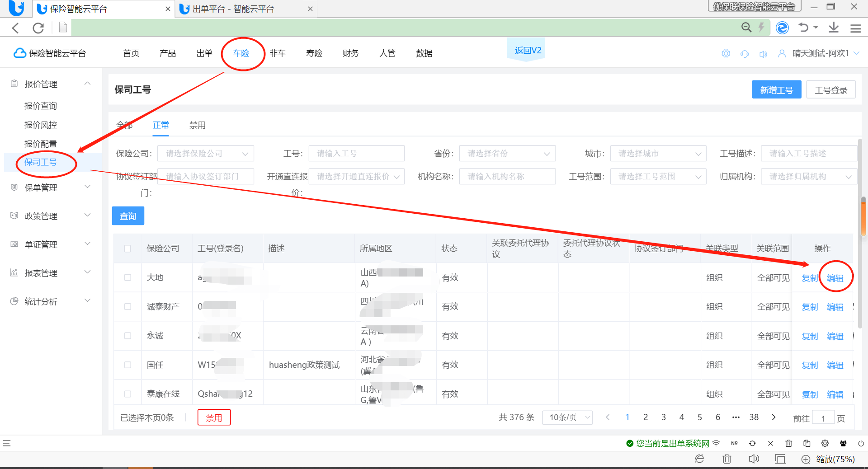868x469 pixels.
Task: Click the trash icon next to copy icon
Action: 788,443
